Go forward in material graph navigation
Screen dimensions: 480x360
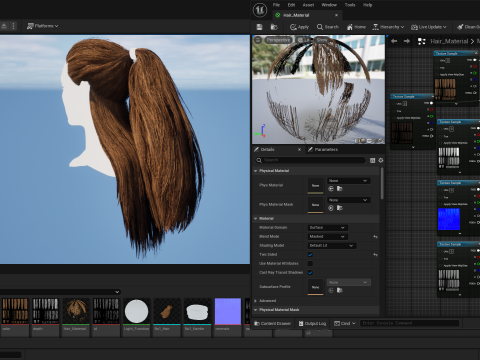[x=406, y=41]
